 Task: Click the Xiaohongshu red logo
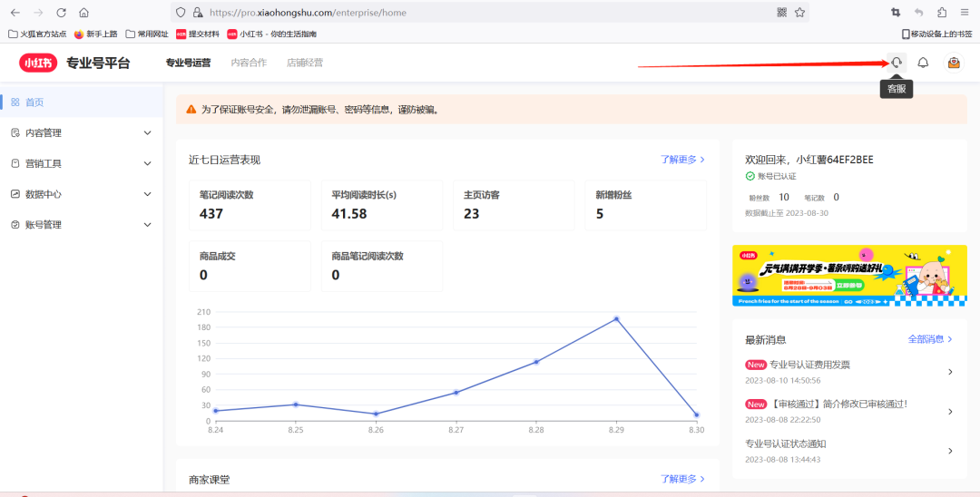pyautogui.click(x=38, y=63)
